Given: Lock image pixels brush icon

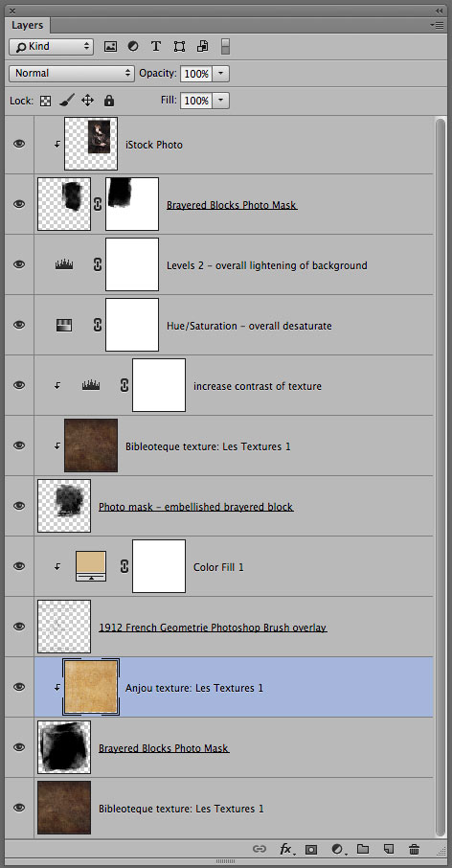Looking at the screenshot, I should click(66, 101).
